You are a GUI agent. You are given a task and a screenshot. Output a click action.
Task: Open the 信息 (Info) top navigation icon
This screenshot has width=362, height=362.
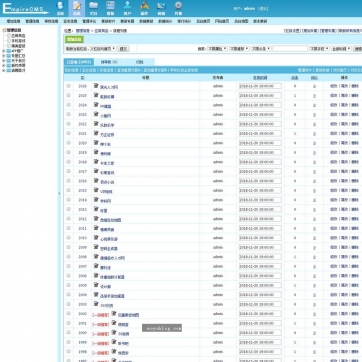77,8
